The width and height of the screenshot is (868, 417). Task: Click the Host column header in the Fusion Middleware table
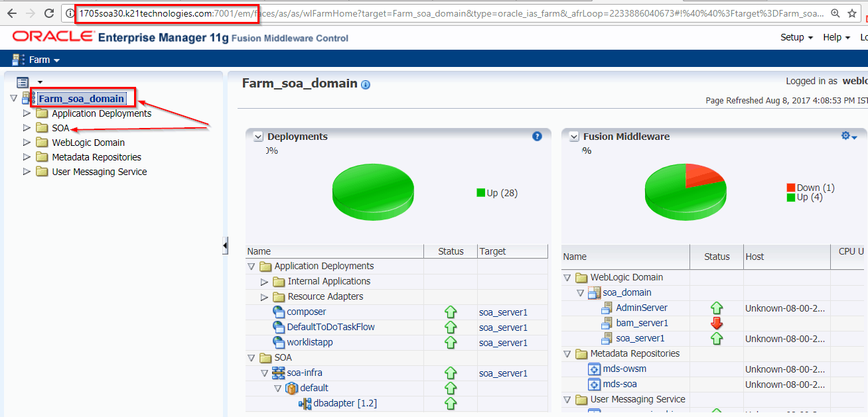point(786,257)
